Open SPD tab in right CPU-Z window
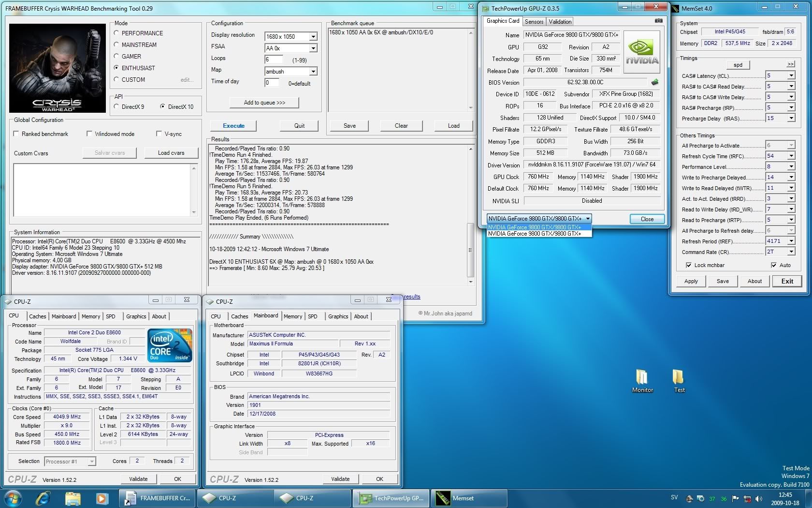This screenshot has width=812, height=508. pos(313,316)
